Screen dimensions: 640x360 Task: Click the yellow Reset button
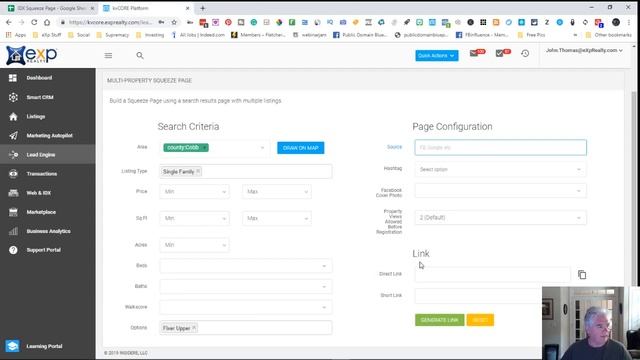[480, 320]
